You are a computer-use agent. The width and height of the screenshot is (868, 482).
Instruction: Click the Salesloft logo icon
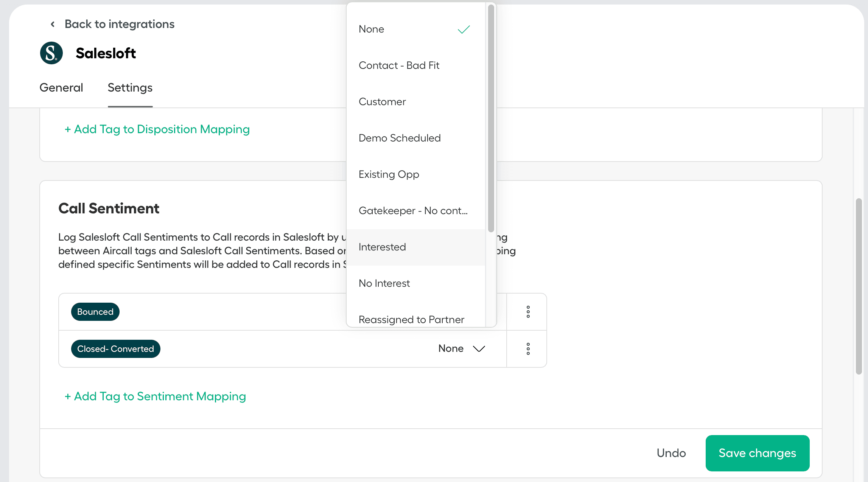[51, 53]
